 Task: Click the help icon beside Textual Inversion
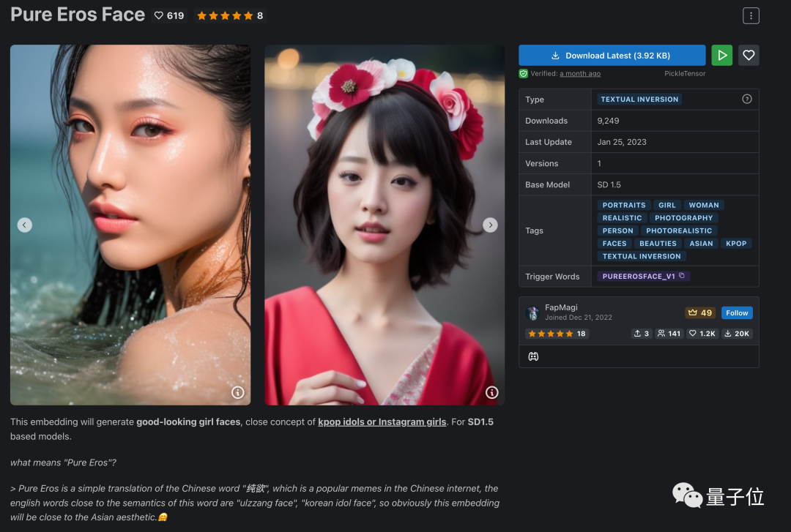tap(746, 99)
